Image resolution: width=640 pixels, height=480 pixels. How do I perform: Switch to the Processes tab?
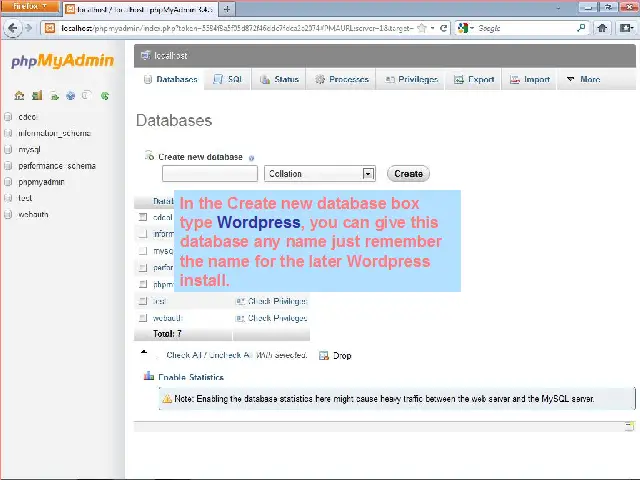[x=342, y=79]
